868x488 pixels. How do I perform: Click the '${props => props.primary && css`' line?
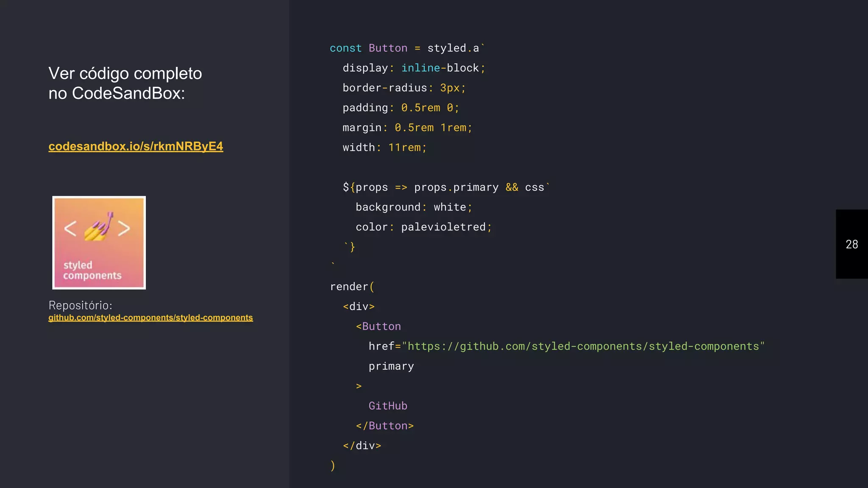tap(446, 187)
